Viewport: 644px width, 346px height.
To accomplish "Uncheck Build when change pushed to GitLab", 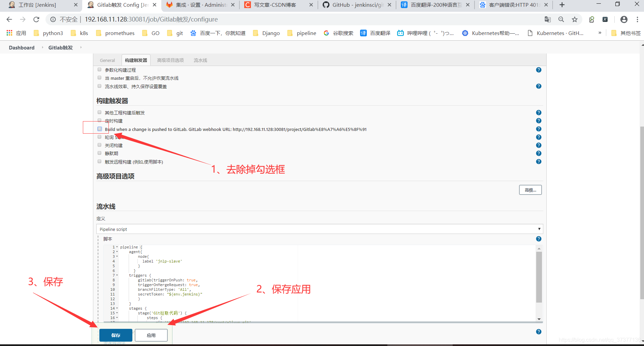I will tap(100, 129).
